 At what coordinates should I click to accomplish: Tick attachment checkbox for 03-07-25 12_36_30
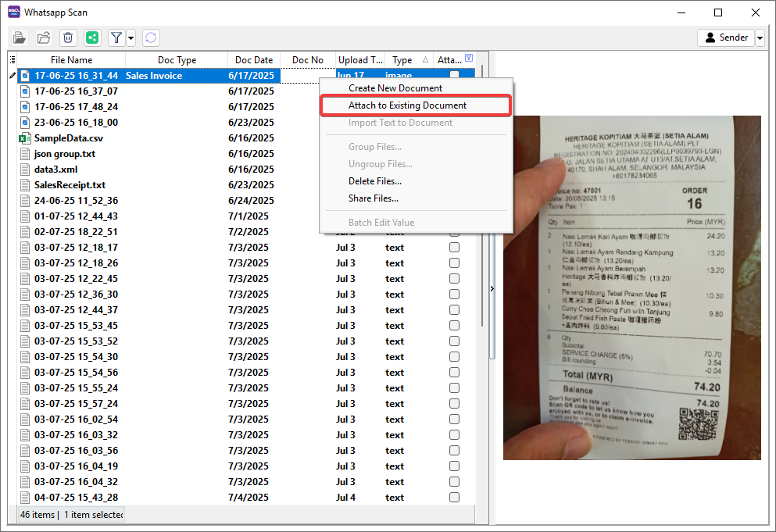click(454, 295)
